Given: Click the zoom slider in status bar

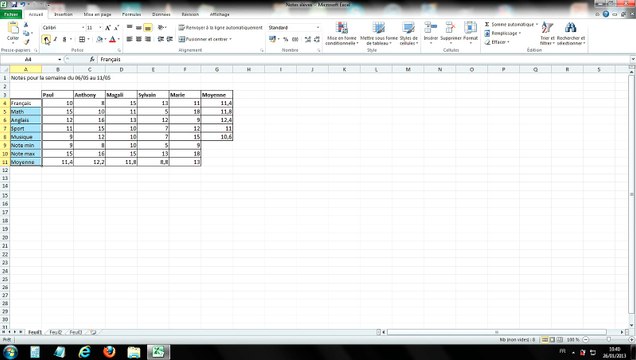Looking at the screenshot, I should pyautogui.click(x=608, y=339).
